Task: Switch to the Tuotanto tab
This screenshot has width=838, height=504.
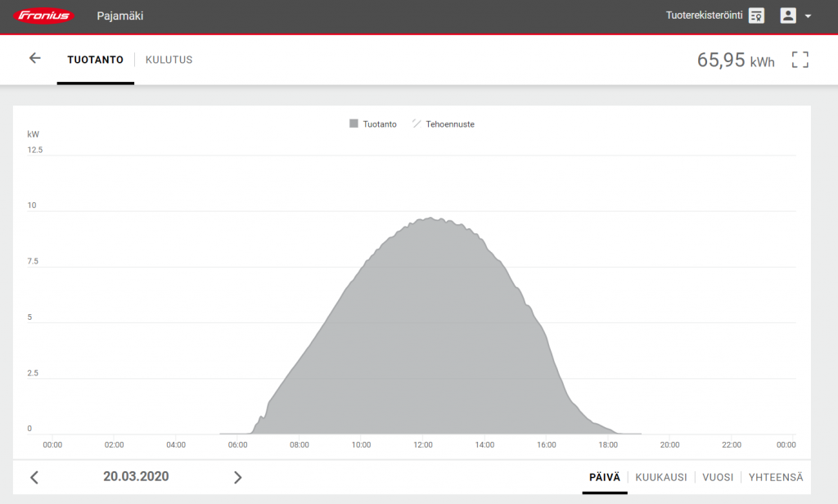Action: 95,60
